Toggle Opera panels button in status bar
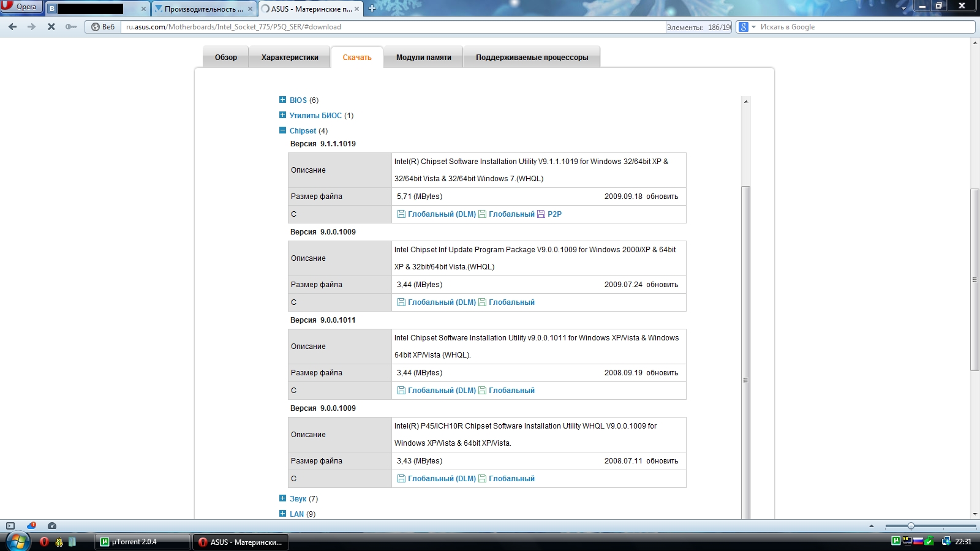Screen dimensions: 980x551 click(x=10, y=526)
